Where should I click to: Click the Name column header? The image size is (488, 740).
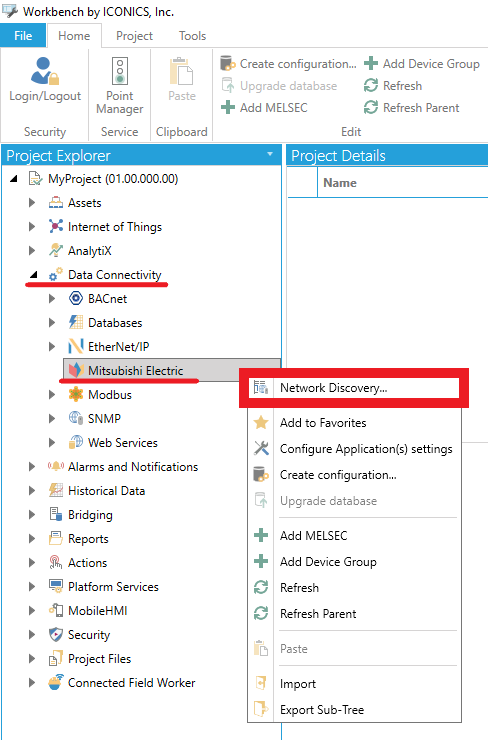tap(340, 183)
